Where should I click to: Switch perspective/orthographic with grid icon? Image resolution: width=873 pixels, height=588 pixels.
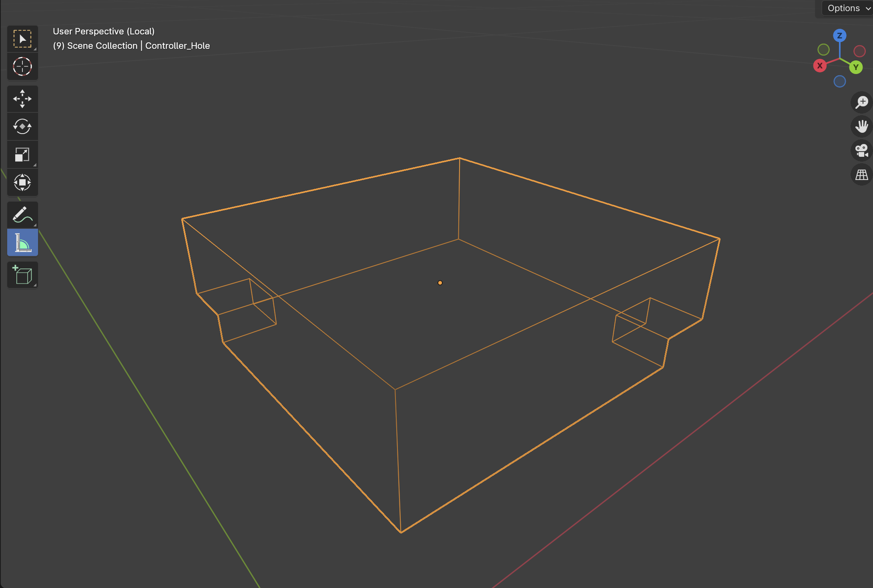tap(861, 175)
